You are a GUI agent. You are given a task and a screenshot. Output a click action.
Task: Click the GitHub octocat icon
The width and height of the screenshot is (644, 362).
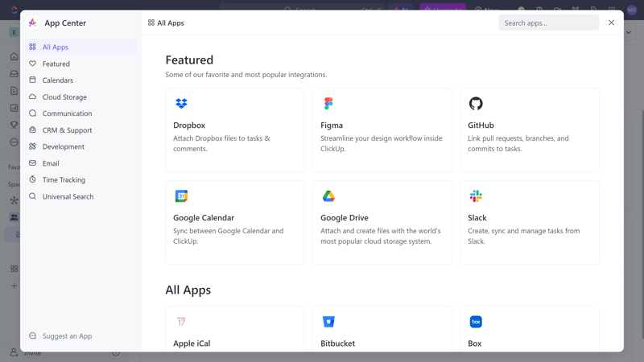[x=476, y=104]
